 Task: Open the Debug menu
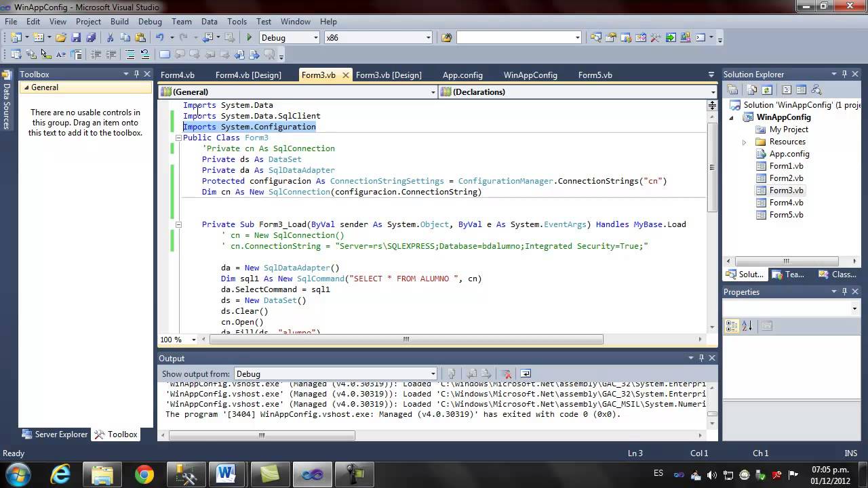(150, 22)
